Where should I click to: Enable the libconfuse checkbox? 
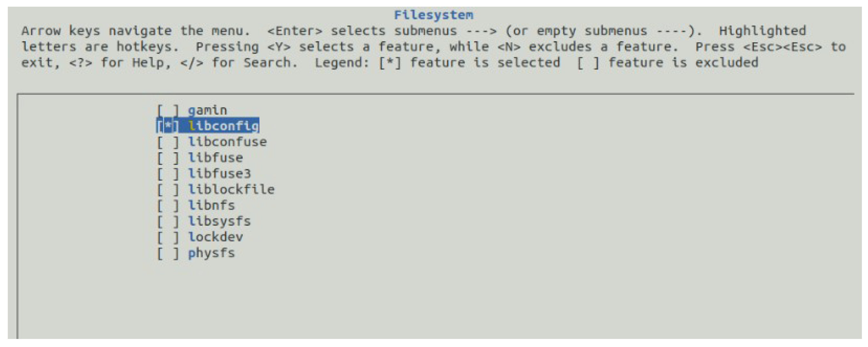point(168,142)
